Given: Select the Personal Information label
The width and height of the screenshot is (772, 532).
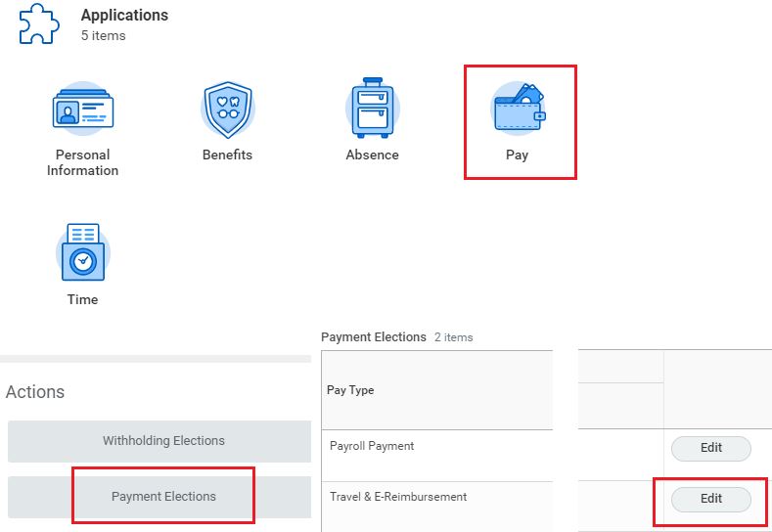Looking at the screenshot, I should 83,162.
